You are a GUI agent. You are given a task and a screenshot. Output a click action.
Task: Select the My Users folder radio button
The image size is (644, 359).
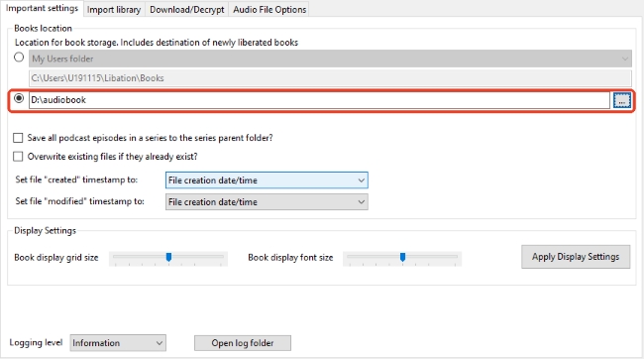pos(19,58)
